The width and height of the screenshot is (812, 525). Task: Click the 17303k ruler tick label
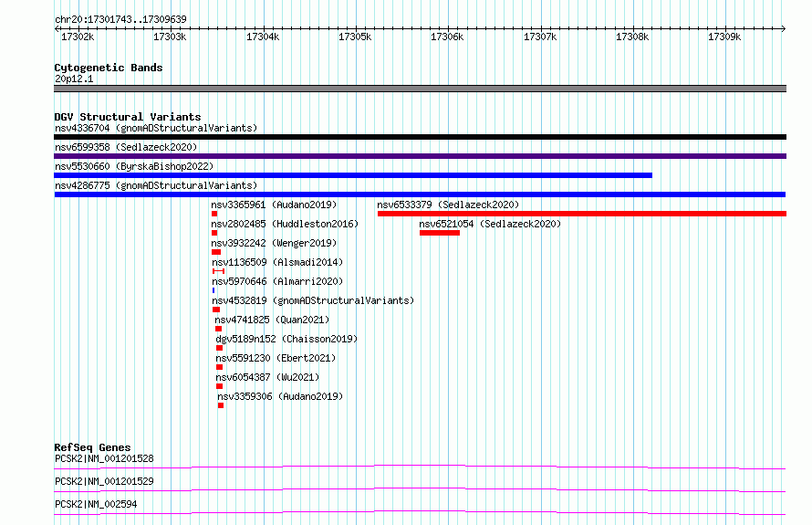click(x=170, y=37)
